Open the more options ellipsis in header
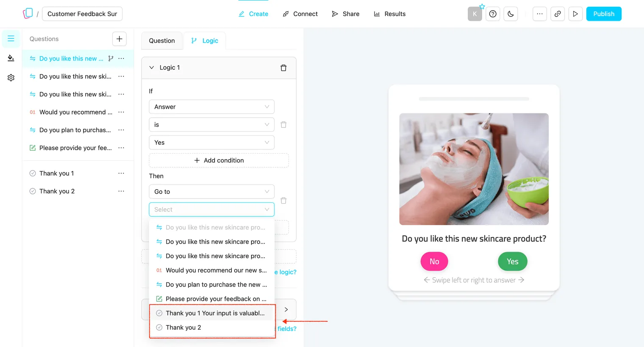Image resolution: width=644 pixels, height=347 pixels. (x=539, y=14)
